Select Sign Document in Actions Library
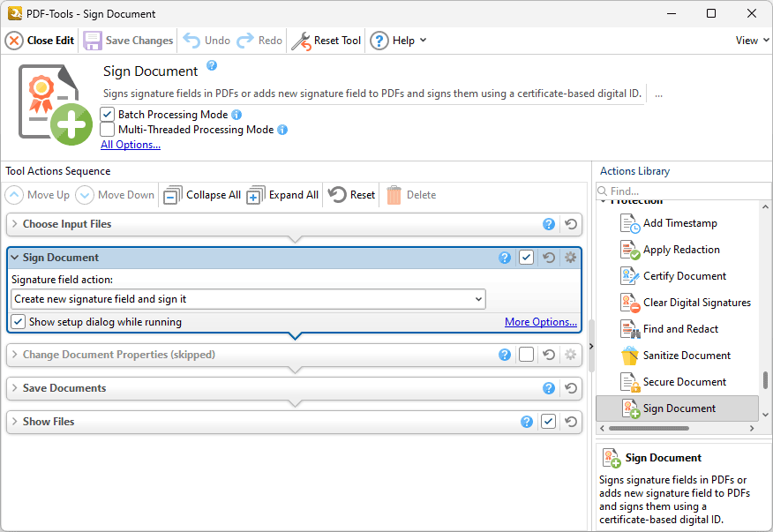This screenshot has width=773, height=532. pyautogui.click(x=677, y=408)
